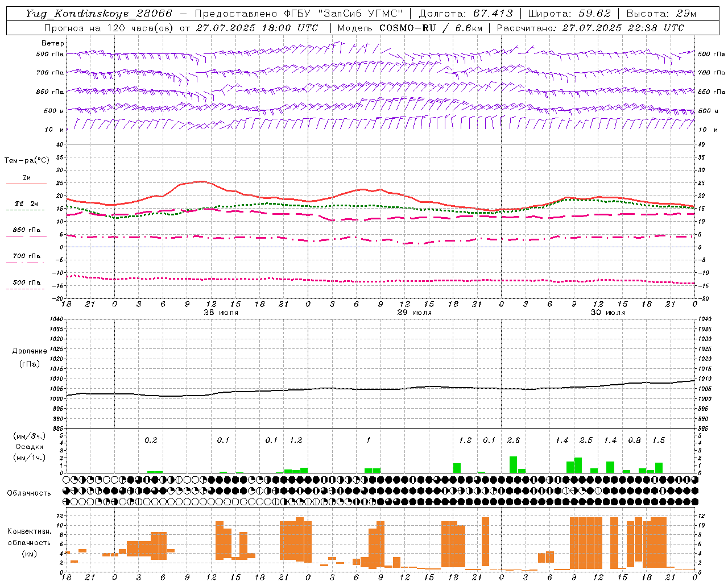Click the '850 гПа' temperature legend entry

click(x=27, y=230)
